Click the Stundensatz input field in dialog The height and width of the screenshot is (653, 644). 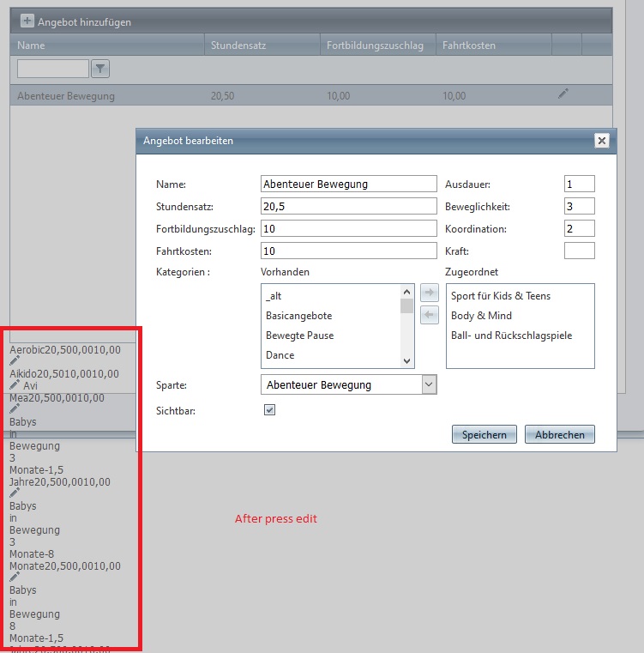pyautogui.click(x=348, y=206)
